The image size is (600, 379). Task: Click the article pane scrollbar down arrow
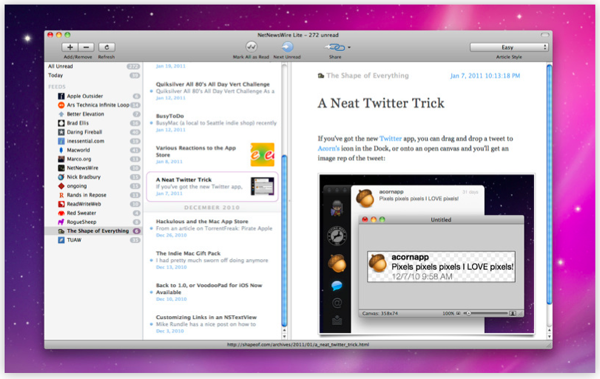click(549, 336)
